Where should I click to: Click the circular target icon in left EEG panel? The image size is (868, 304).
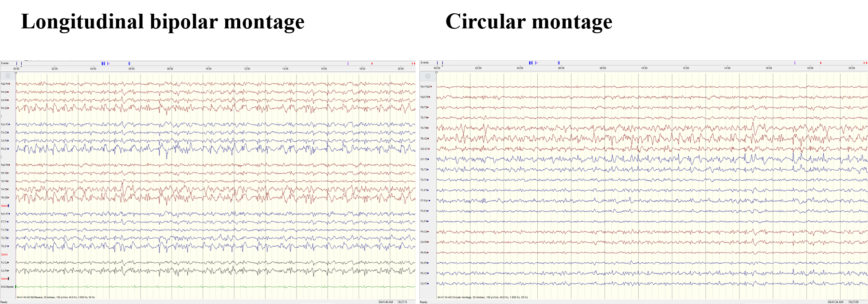pyautogui.click(x=8, y=76)
